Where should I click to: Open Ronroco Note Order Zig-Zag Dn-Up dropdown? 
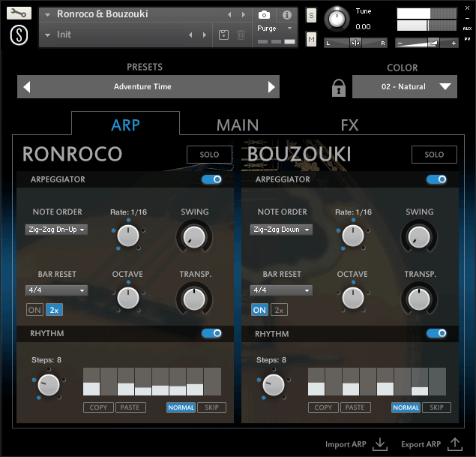coord(56,230)
